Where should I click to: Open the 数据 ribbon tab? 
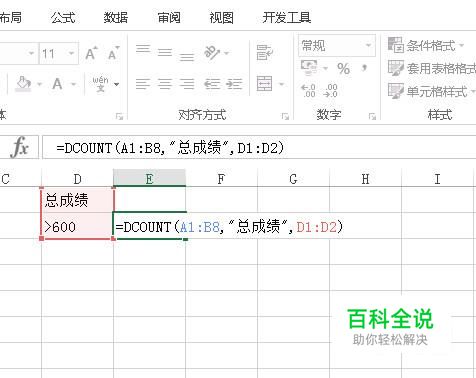click(x=116, y=17)
